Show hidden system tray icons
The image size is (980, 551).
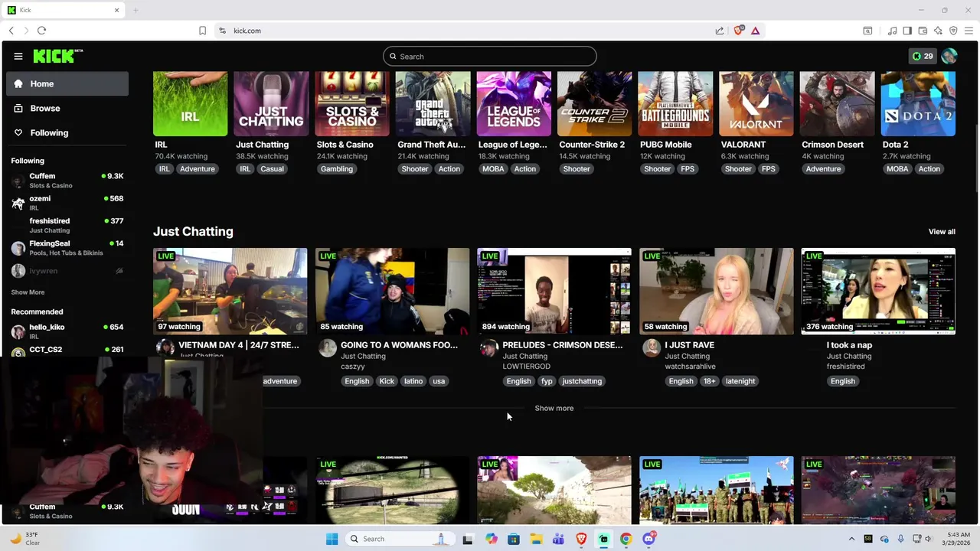click(851, 539)
